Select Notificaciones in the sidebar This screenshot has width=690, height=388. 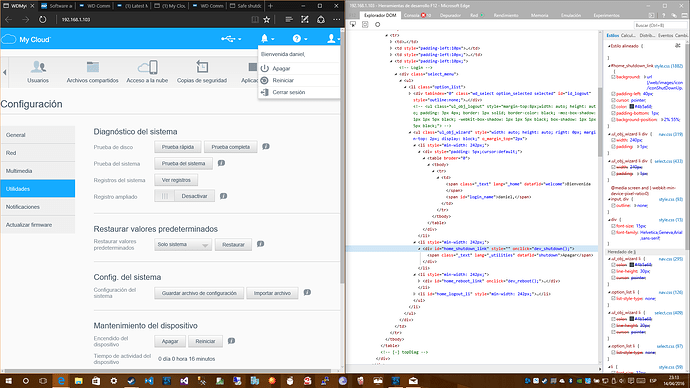(38, 207)
